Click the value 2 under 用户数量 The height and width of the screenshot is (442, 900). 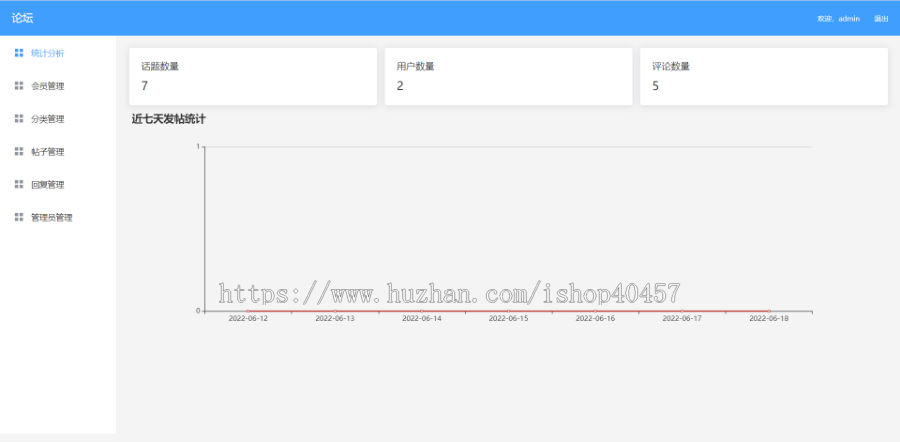click(400, 86)
